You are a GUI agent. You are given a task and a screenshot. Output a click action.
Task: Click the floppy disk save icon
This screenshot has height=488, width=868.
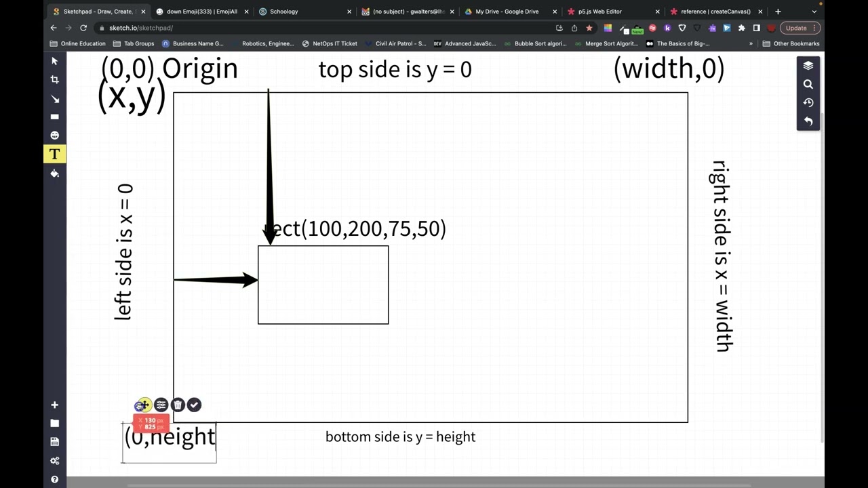[x=55, y=442]
